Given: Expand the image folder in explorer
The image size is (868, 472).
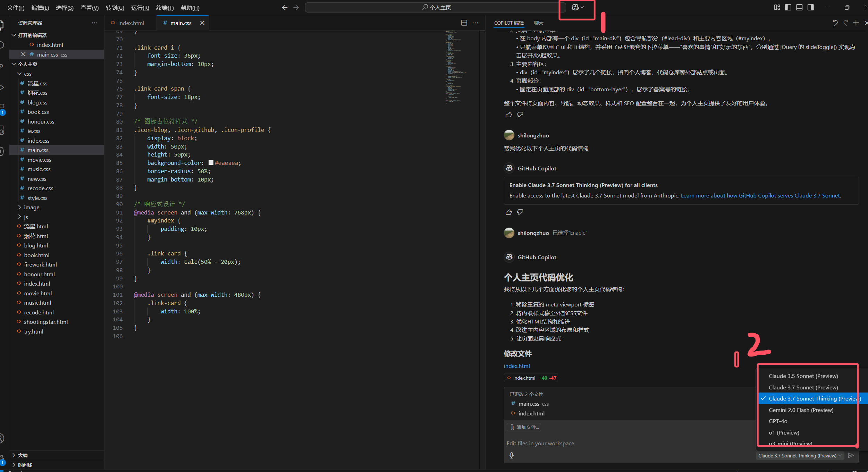Looking at the screenshot, I should (31, 207).
